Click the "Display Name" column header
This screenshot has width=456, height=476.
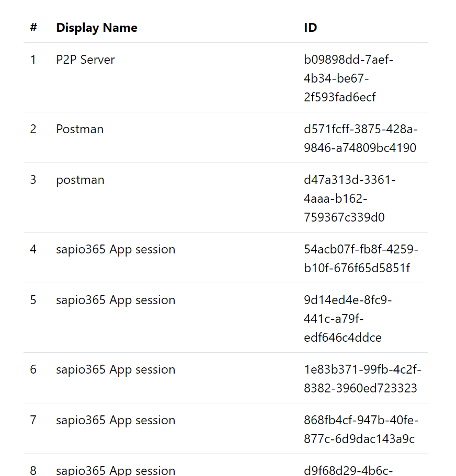coord(97,28)
